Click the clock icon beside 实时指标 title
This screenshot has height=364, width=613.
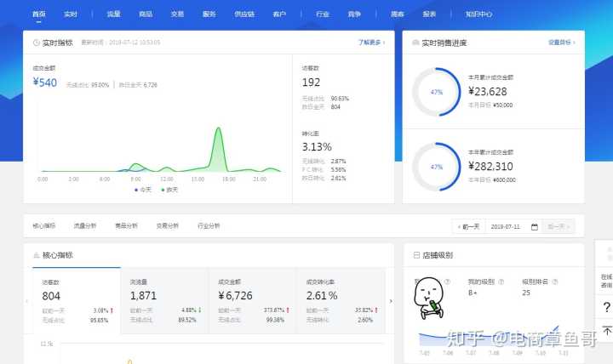pos(36,43)
